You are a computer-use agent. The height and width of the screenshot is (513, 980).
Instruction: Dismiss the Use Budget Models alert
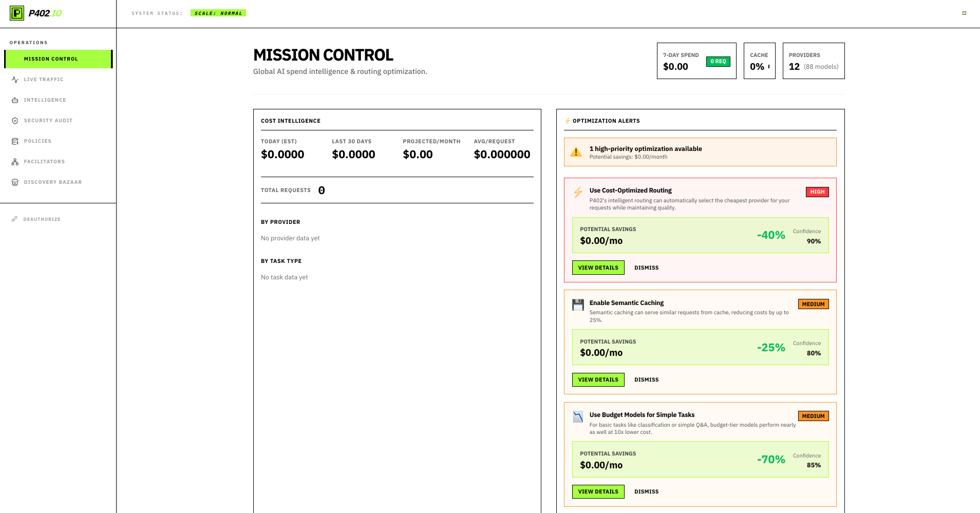646,491
